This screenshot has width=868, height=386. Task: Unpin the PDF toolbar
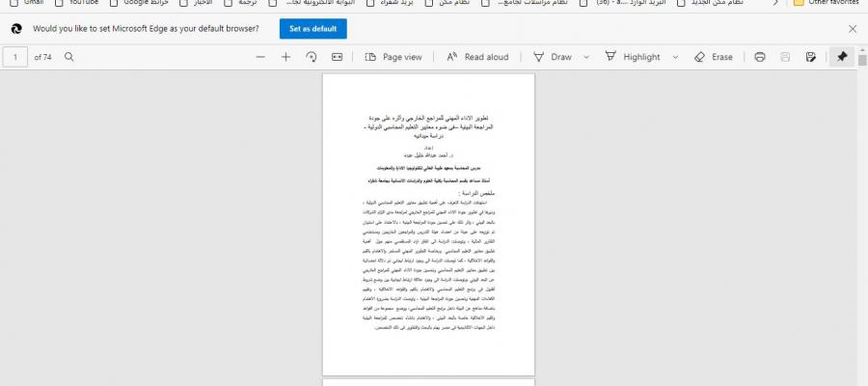841,57
